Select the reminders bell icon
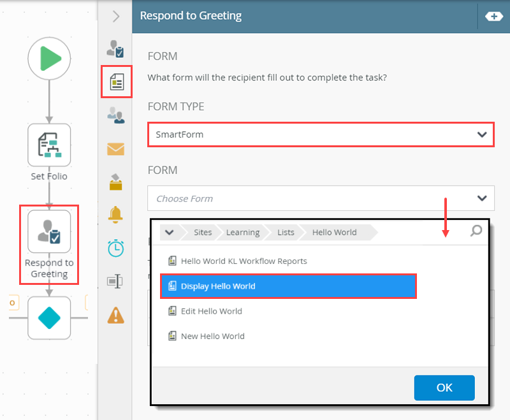This screenshot has width=510, height=420. [115, 215]
